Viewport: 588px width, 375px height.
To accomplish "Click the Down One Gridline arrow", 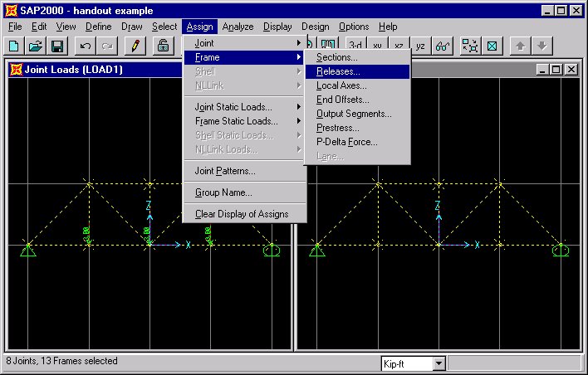I will 541,46.
